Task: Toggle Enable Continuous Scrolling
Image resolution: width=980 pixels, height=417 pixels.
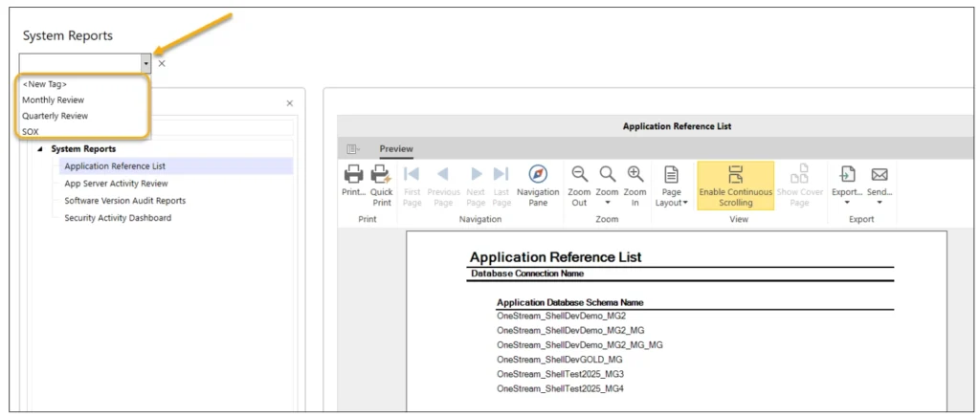Action: click(735, 184)
